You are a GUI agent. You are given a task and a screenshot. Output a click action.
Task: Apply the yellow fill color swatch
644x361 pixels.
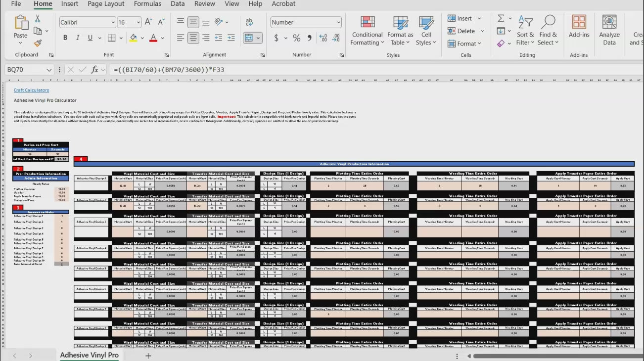[x=133, y=38]
